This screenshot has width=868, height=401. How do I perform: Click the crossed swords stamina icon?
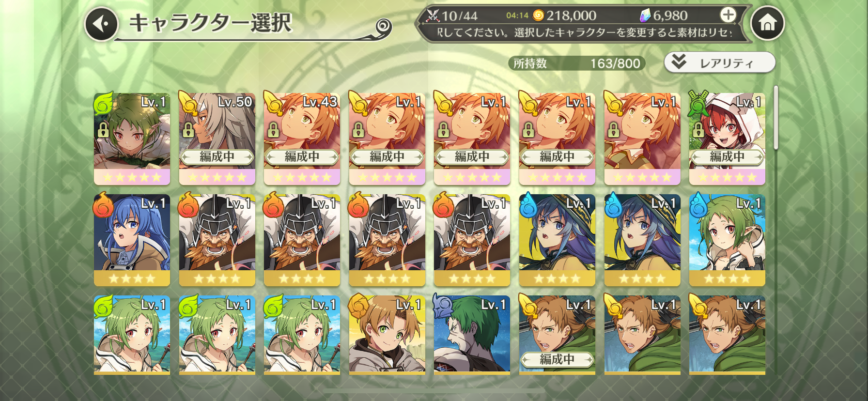(433, 15)
